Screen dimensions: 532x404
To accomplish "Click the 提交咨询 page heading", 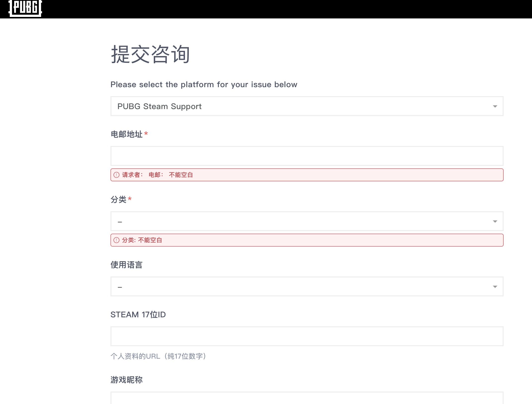I will 150,54.
